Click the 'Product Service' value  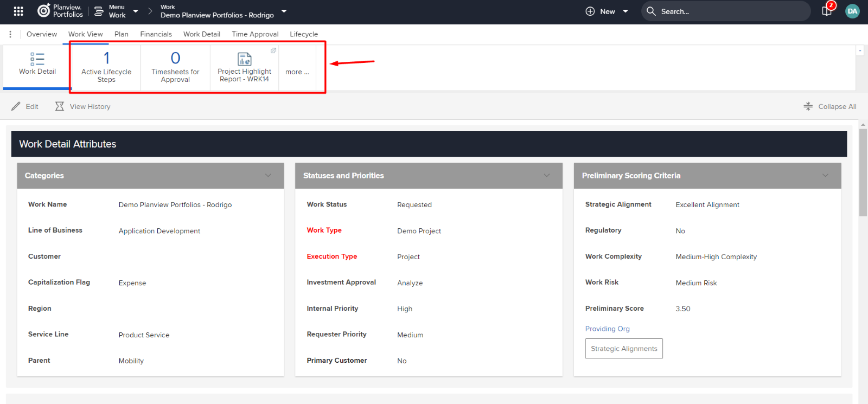click(x=144, y=335)
